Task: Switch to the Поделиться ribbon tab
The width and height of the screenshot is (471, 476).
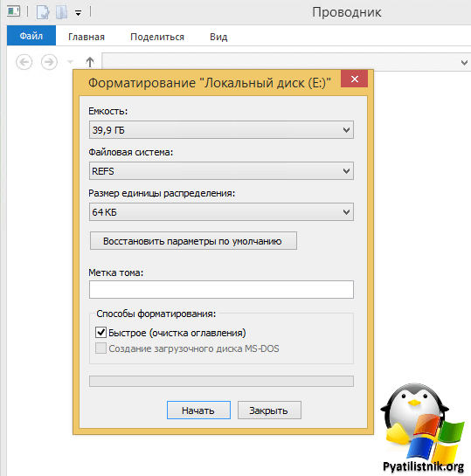Action: (x=157, y=37)
